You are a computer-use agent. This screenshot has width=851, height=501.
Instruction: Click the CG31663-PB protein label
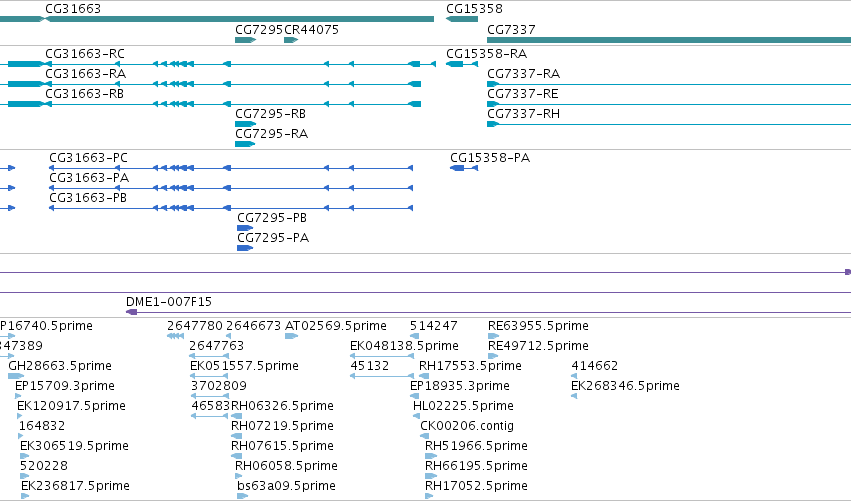88,198
